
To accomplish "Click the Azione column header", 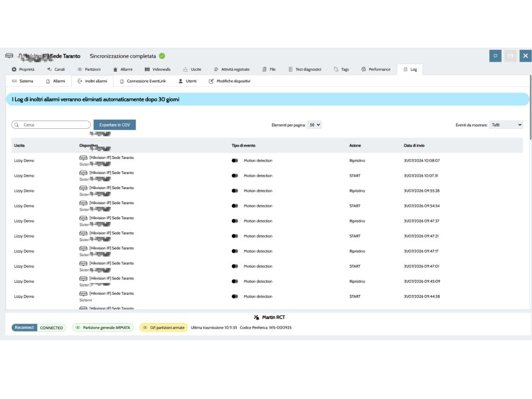I will coord(355,145).
